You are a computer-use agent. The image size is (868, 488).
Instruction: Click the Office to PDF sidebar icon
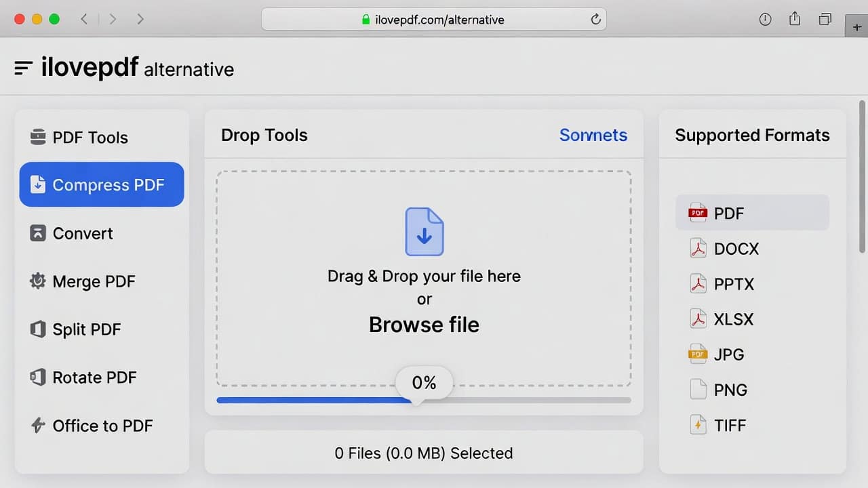38,426
